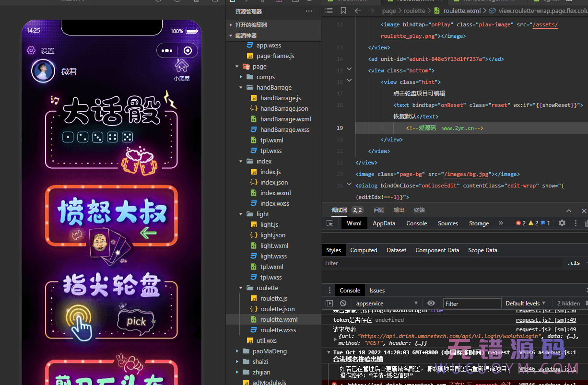
Task: Toggle the .cls element classes button
Action: [x=574, y=263]
